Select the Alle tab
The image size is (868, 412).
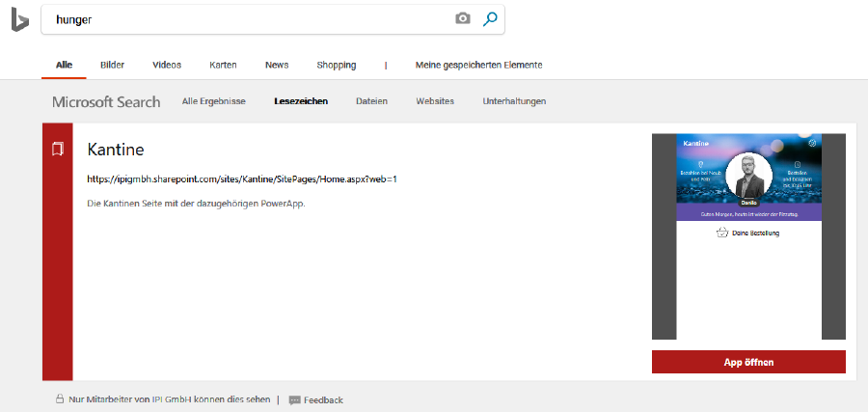coord(65,65)
